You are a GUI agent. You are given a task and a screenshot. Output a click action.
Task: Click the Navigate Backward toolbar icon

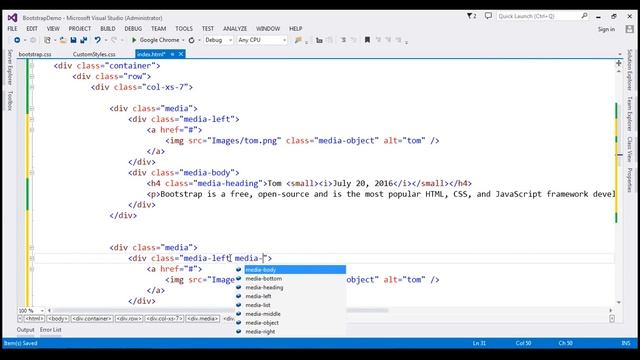coord(17,40)
